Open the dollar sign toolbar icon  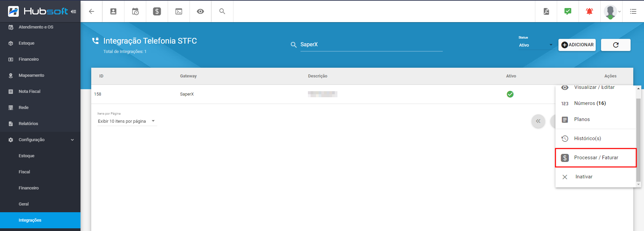157,11
